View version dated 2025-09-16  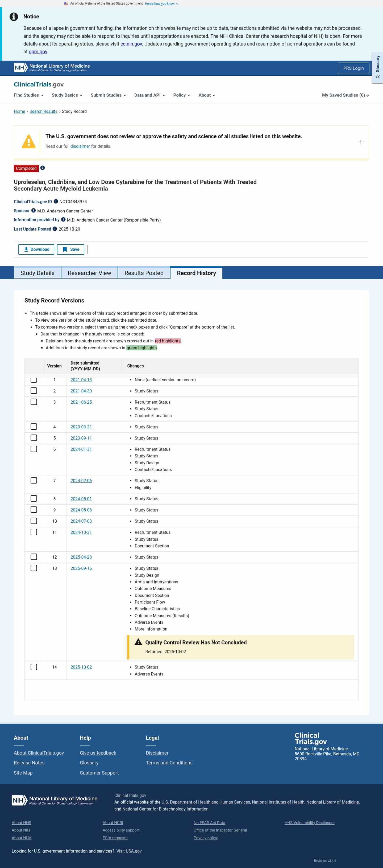[x=81, y=568]
